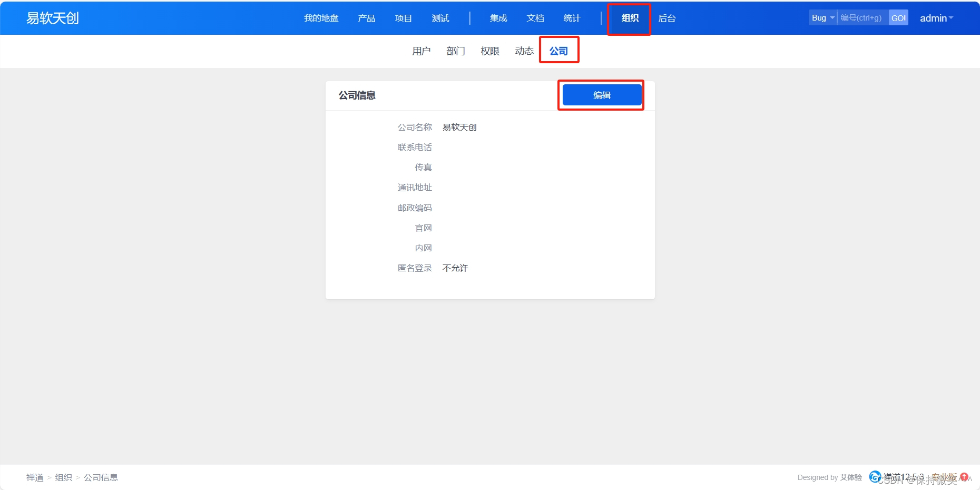Screen dimensions: 980x490
Task: Select the 组织 menu
Action: point(630,18)
